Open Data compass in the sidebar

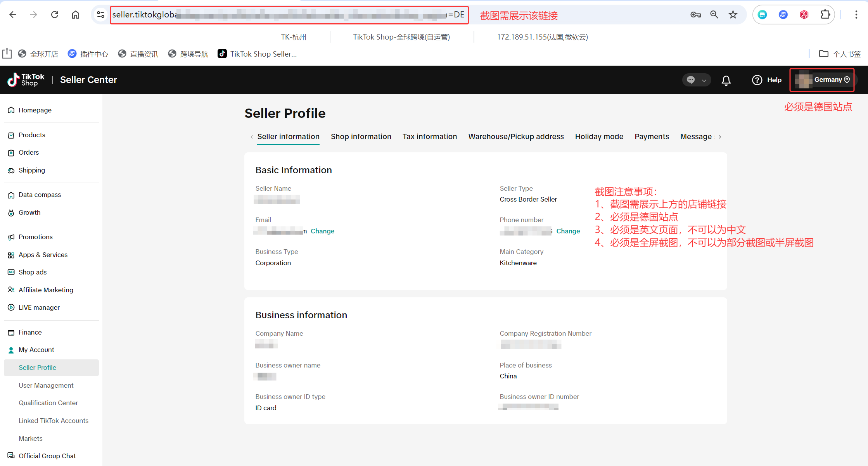click(40, 195)
